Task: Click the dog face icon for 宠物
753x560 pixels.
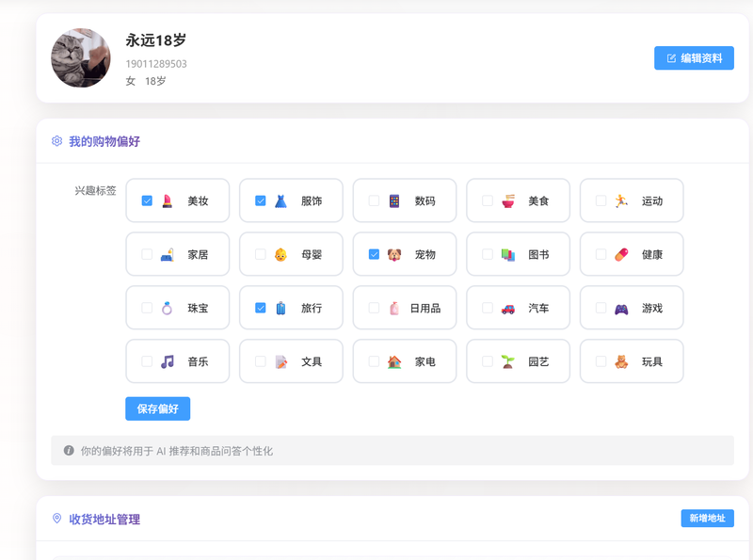Action: coord(394,254)
